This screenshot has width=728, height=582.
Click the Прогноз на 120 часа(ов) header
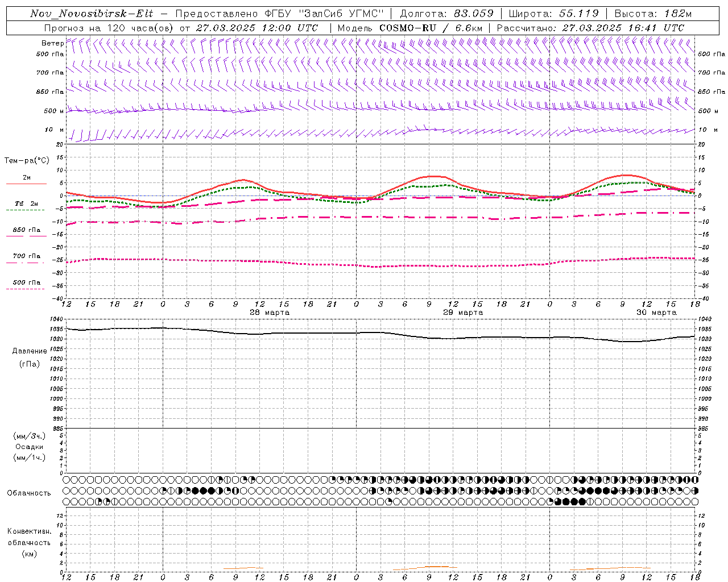point(109,28)
